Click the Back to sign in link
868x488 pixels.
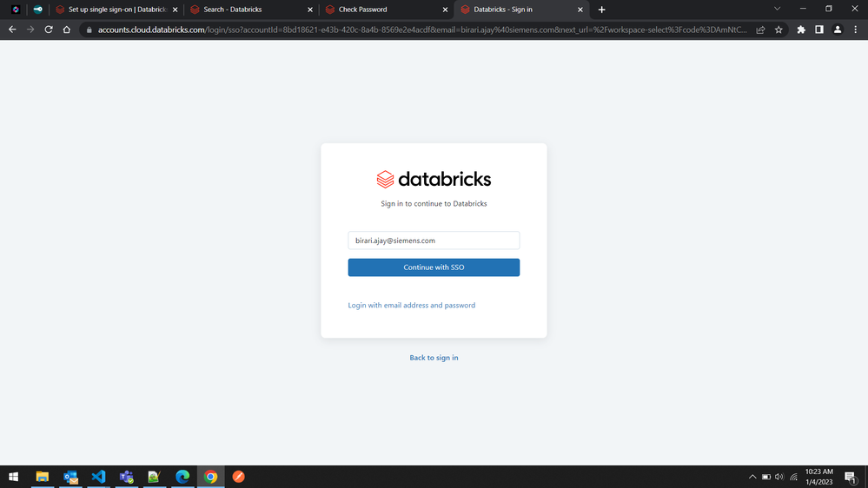[434, 358]
